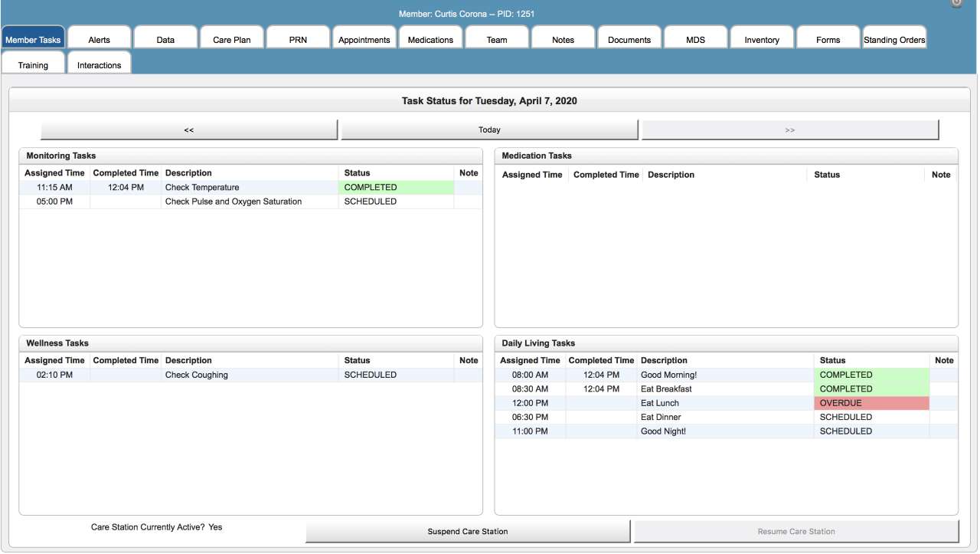
Task: Go to previous day with << button
Action: 189,129
